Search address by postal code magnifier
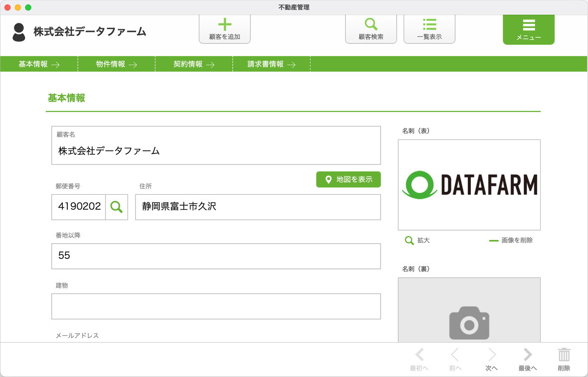588x377 pixels. pyautogui.click(x=117, y=207)
